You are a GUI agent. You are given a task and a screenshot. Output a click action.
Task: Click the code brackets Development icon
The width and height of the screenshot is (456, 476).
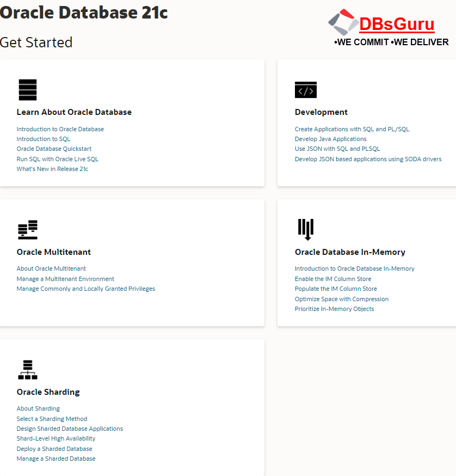point(305,90)
